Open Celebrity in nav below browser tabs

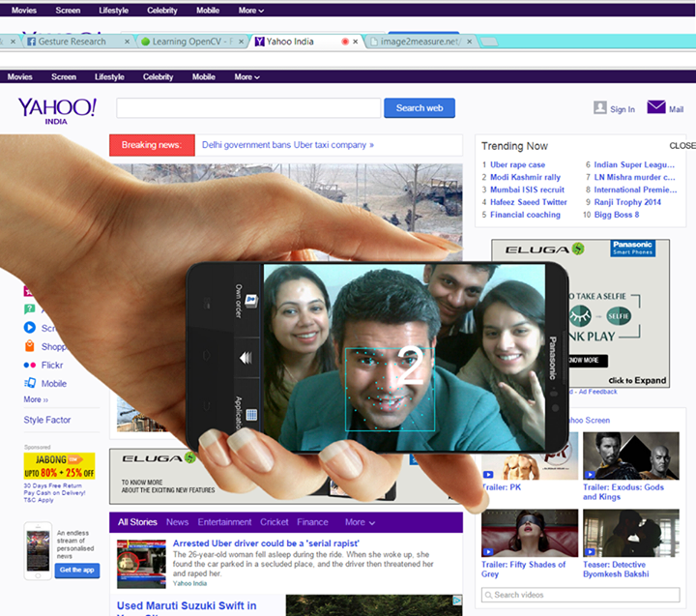(x=158, y=76)
